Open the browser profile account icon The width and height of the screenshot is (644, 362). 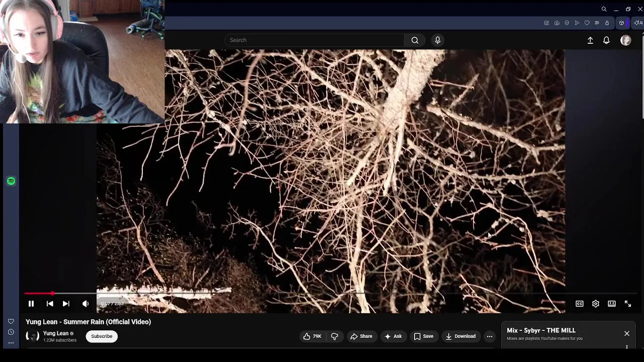coord(607,23)
